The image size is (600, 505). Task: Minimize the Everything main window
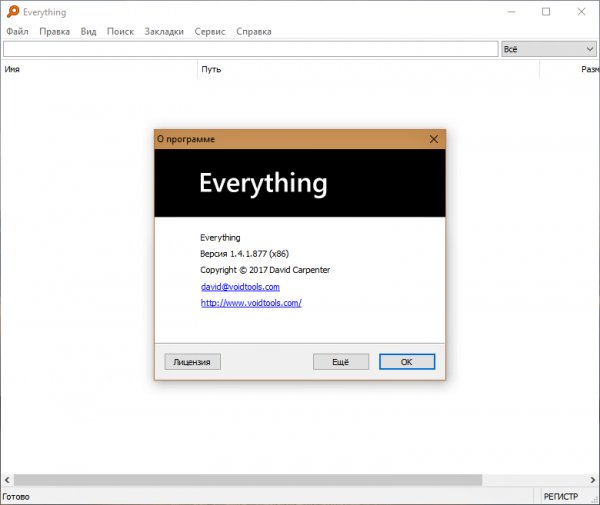click(511, 12)
